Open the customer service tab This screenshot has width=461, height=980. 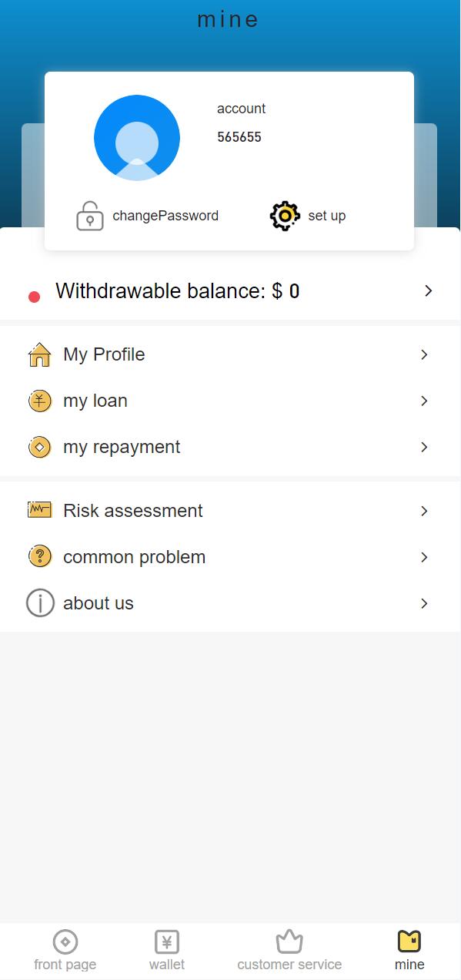(289, 951)
